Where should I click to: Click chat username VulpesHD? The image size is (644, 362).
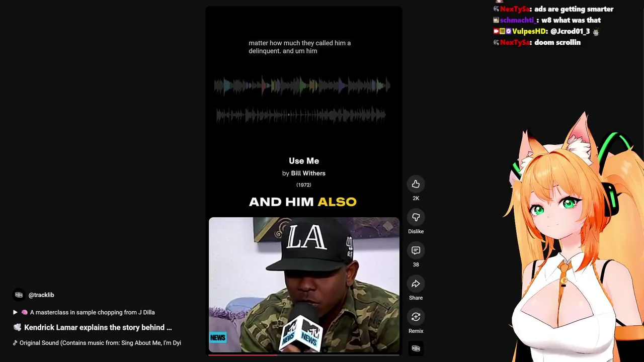click(529, 31)
